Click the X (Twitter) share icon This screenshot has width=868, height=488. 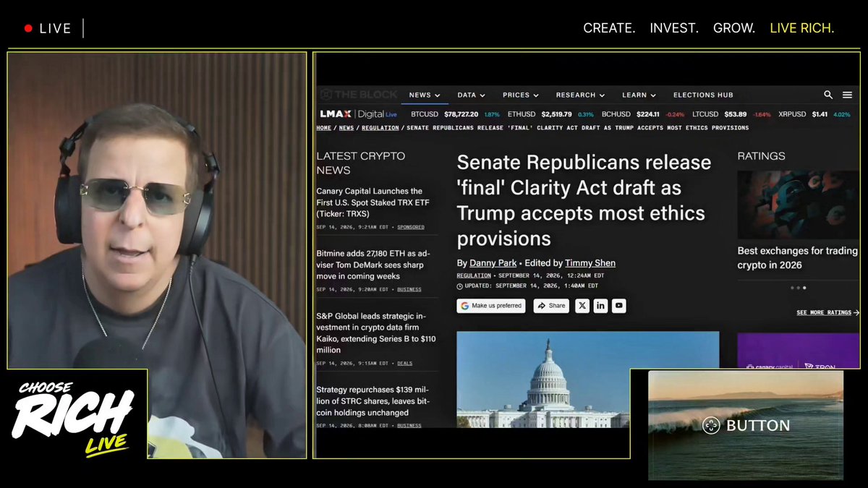(x=582, y=306)
